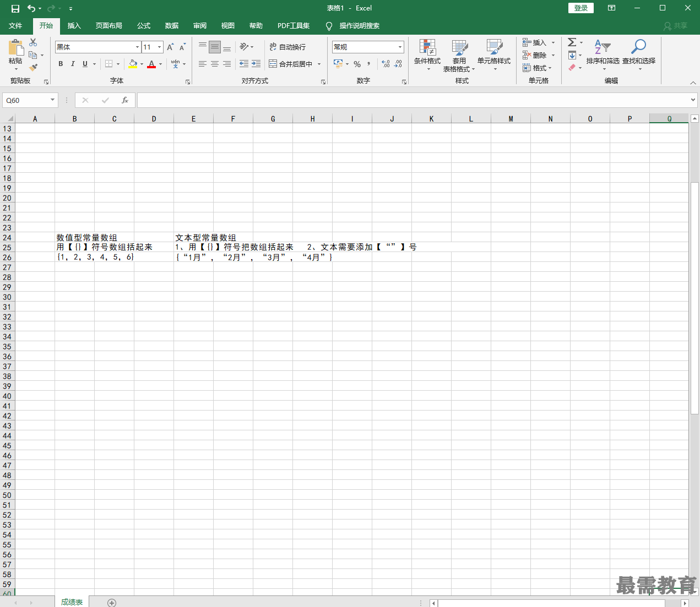
Task: Select the Format Painter brush
Action: pyautogui.click(x=33, y=67)
